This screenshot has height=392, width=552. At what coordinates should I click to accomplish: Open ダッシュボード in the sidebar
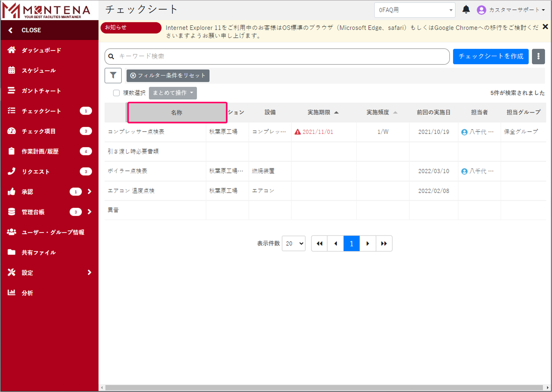click(x=41, y=50)
